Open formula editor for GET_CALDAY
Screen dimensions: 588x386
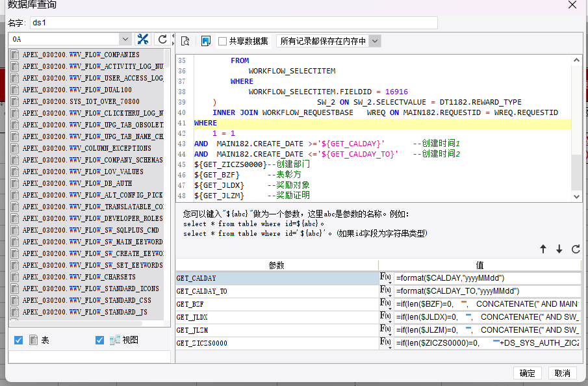[385, 278]
